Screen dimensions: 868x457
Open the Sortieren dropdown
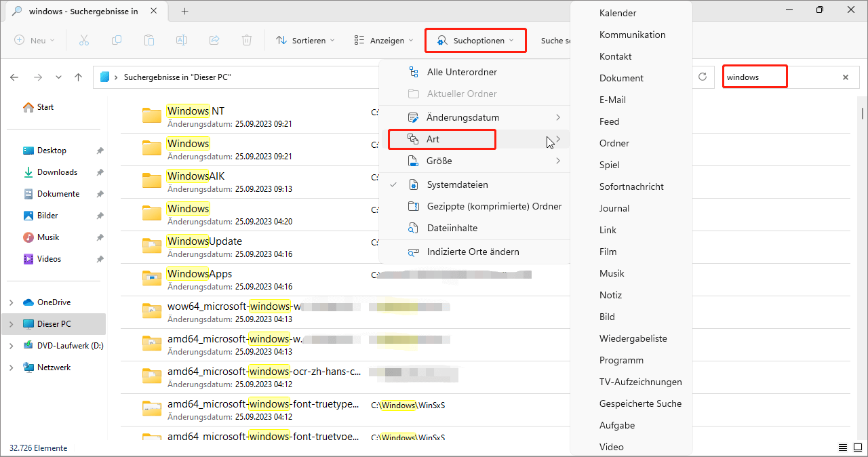pos(305,40)
